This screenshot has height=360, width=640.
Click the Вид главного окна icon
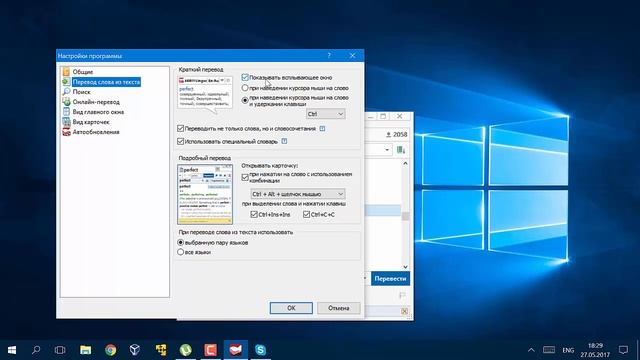(x=66, y=112)
